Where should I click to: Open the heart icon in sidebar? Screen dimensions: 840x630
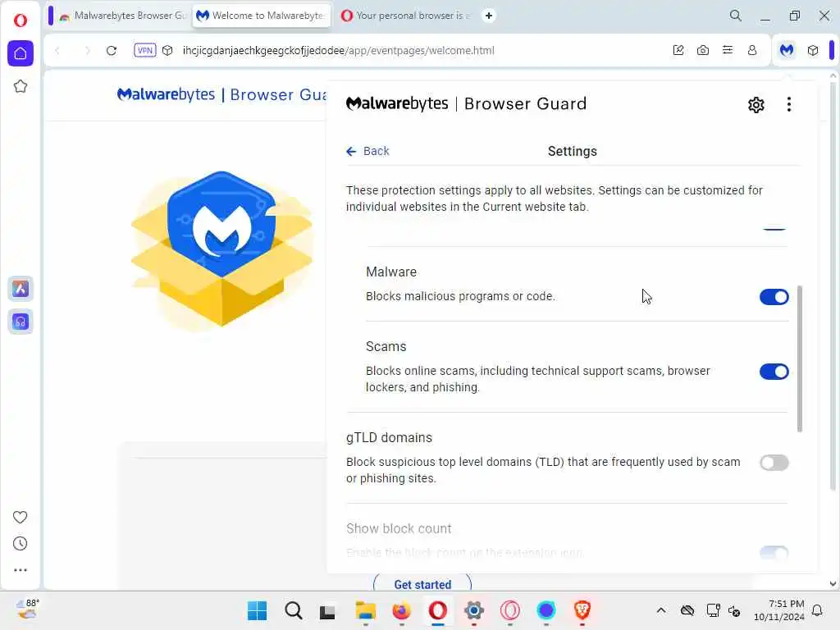pyautogui.click(x=21, y=517)
